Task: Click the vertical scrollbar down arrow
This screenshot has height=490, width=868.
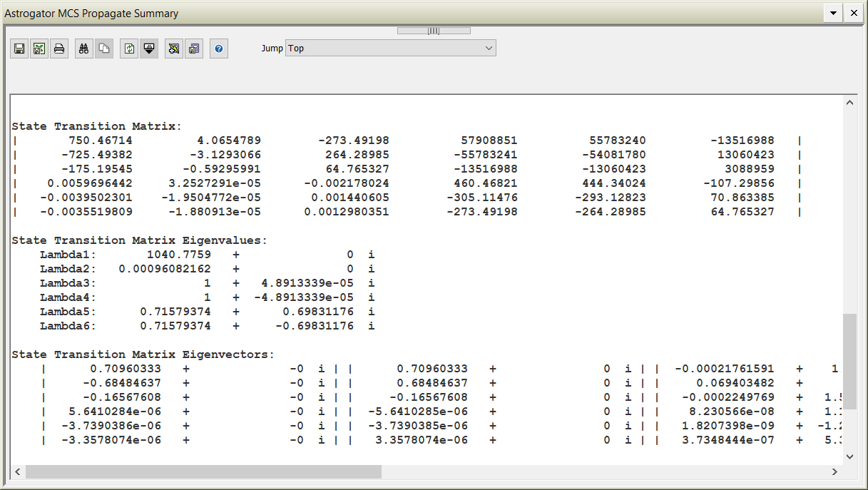Action: click(849, 456)
